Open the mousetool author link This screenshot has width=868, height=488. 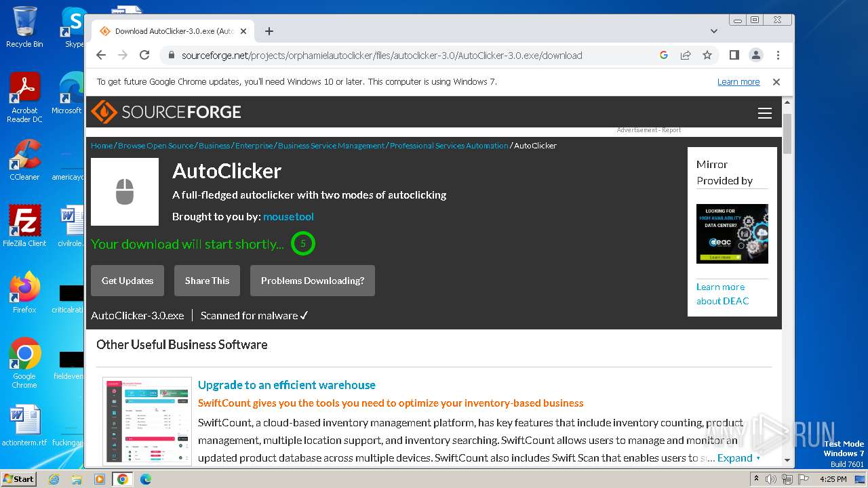[288, 217]
